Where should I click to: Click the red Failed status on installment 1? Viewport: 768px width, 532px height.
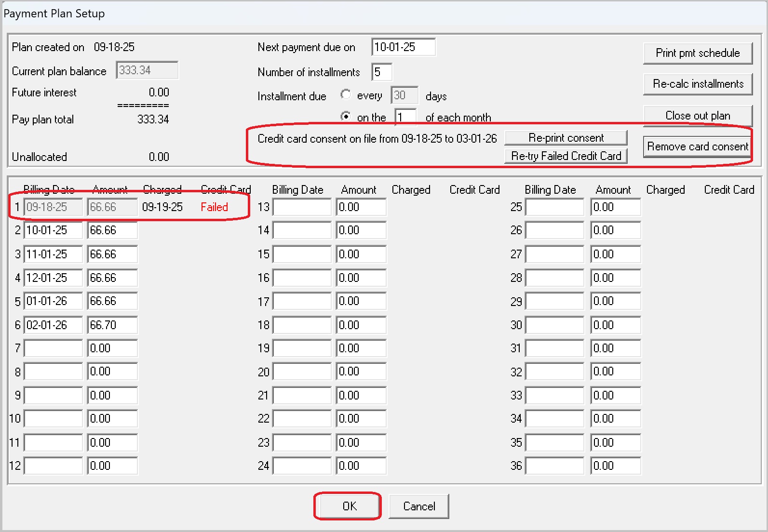pos(214,207)
